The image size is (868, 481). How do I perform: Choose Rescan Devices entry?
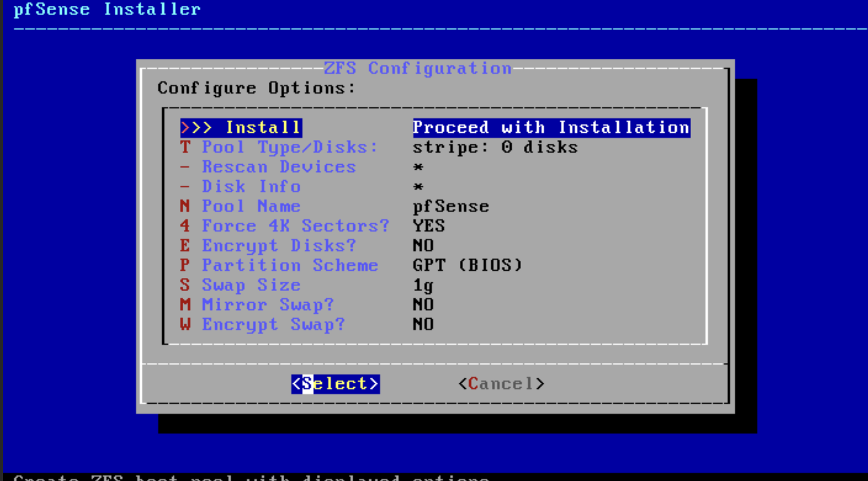click(268, 167)
